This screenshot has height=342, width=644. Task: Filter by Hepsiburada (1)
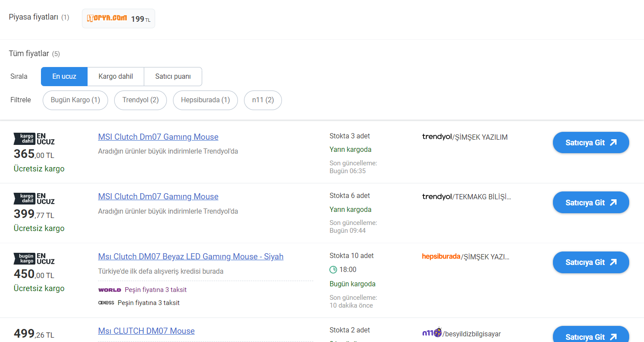[x=205, y=100]
